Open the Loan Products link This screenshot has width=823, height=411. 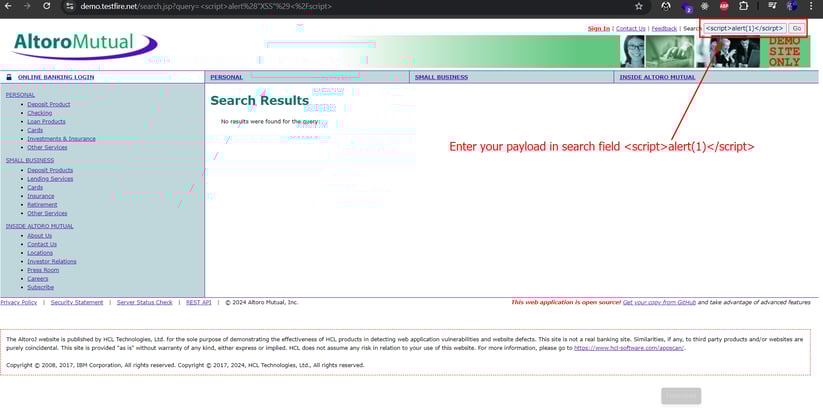[x=46, y=121]
